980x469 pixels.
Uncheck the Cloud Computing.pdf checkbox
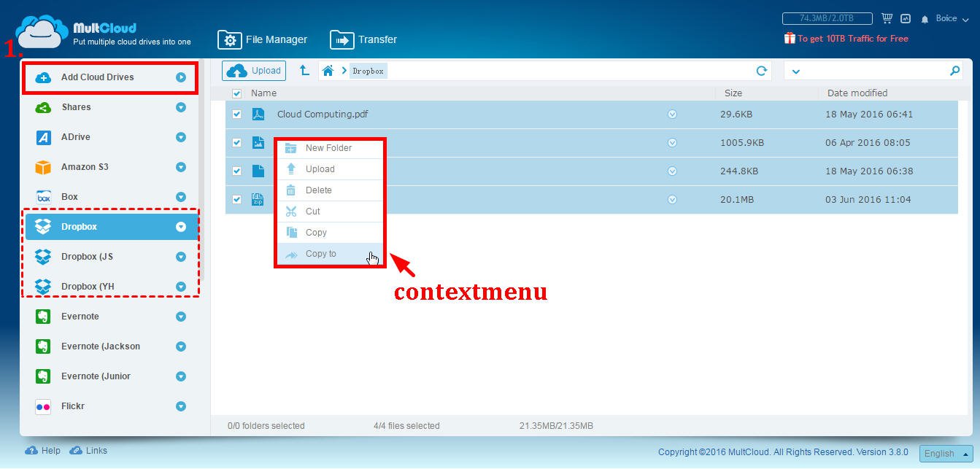(x=236, y=115)
